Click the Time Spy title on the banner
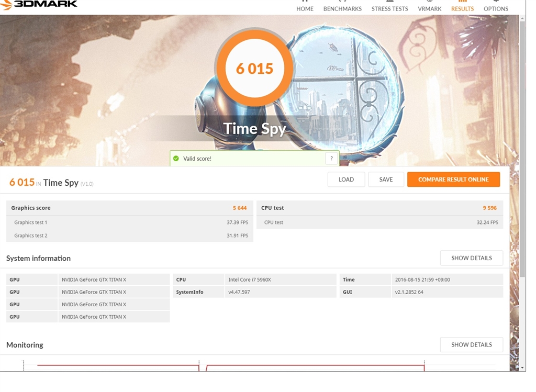536x392 pixels. 255,129
